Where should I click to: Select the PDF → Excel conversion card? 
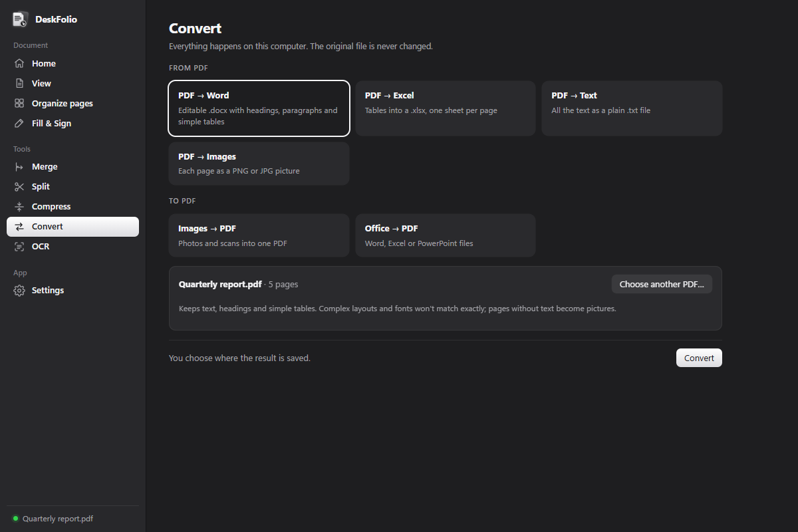pos(446,108)
